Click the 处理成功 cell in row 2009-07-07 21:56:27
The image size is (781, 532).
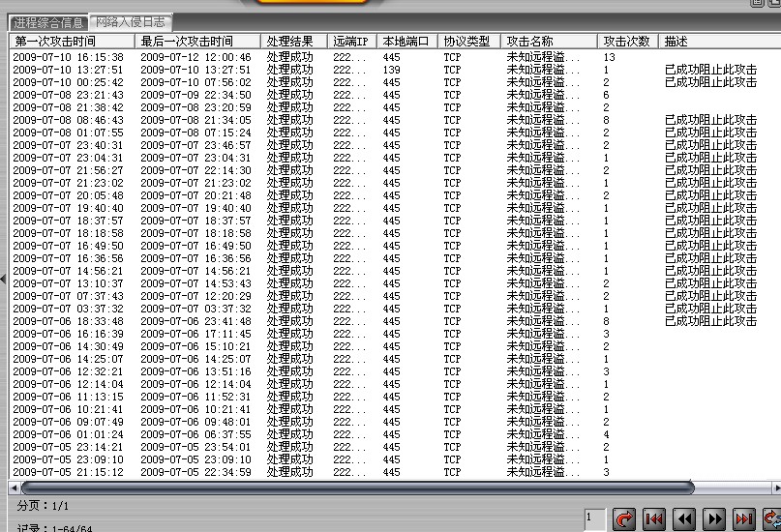point(290,170)
